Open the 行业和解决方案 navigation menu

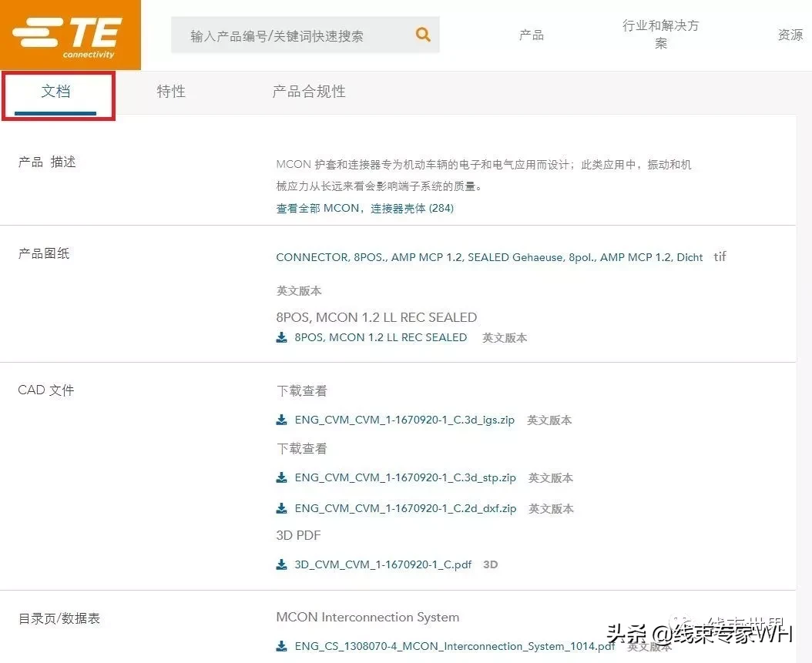(660, 34)
